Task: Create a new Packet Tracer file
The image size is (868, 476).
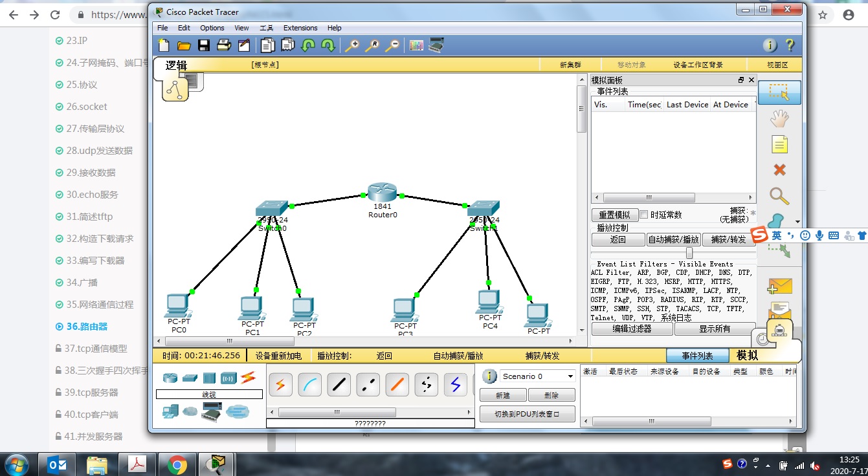Action: [164, 45]
